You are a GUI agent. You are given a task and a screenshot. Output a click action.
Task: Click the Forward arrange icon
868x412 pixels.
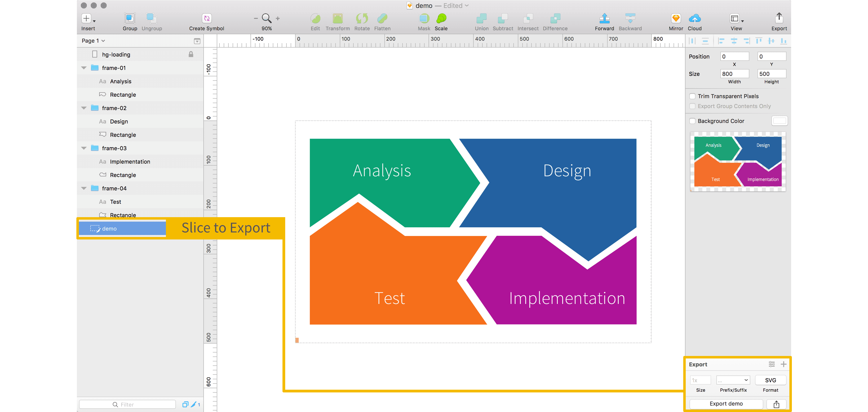(x=604, y=18)
